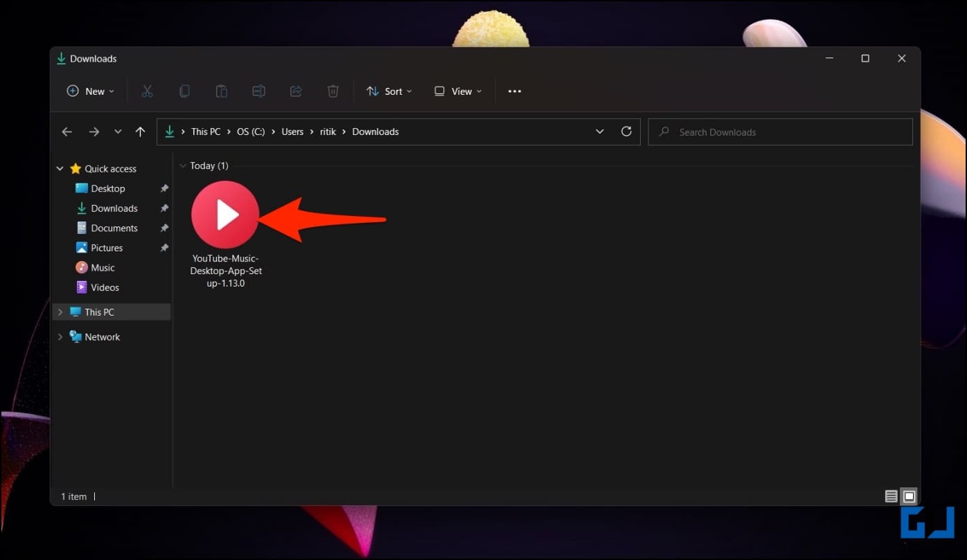The height and width of the screenshot is (560, 967).
Task: Click the Quick access label
Action: pyautogui.click(x=110, y=169)
